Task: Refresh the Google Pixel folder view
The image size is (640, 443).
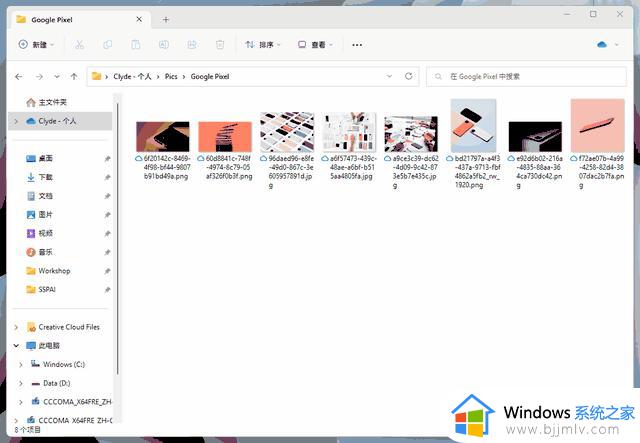Action: click(x=409, y=76)
